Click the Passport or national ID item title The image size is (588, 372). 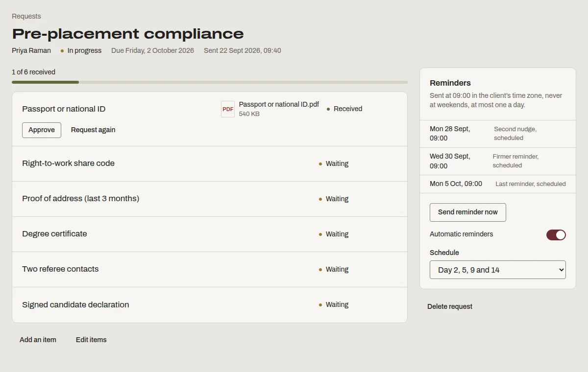pyautogui.click(x=64, y=109)
